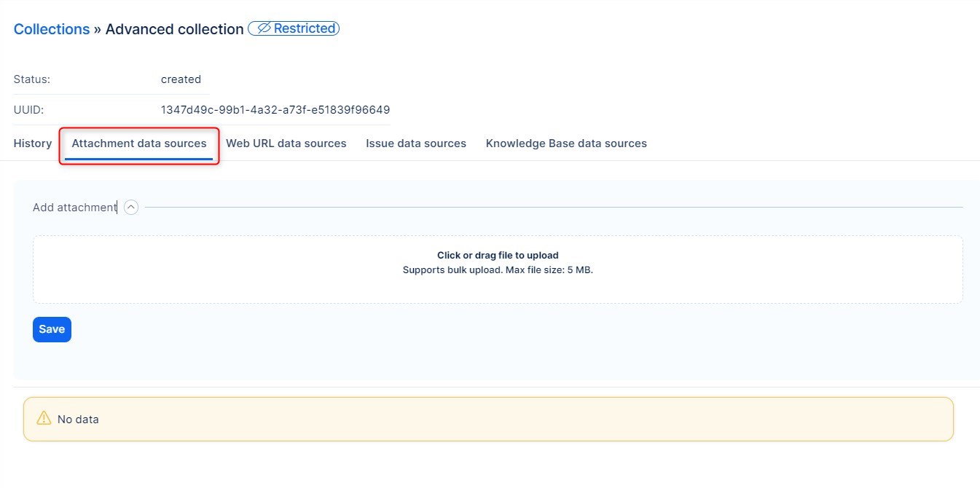The width and height of the screenshot is (980, 488).
Task: Switch to Web URL data sources tab
Action: coord(286,143)
